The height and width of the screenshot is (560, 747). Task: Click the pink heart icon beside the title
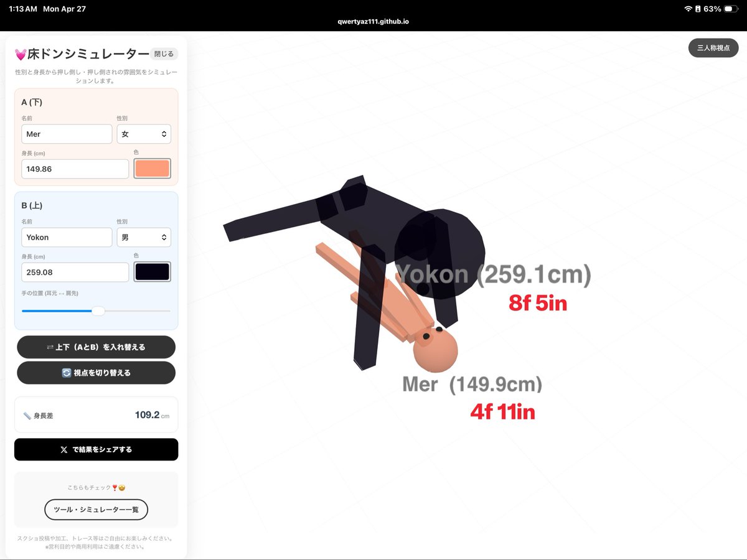(x=21, y=55)
